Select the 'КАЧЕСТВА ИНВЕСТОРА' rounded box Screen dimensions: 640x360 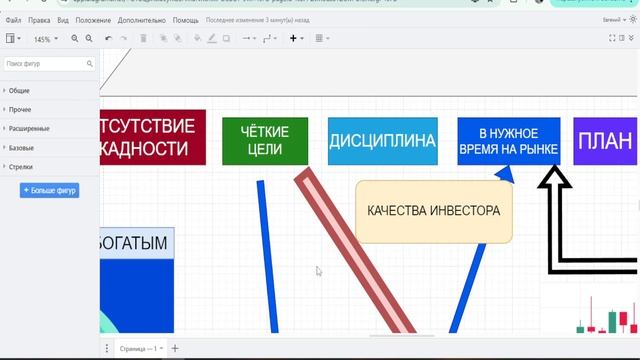coord(434,211)
